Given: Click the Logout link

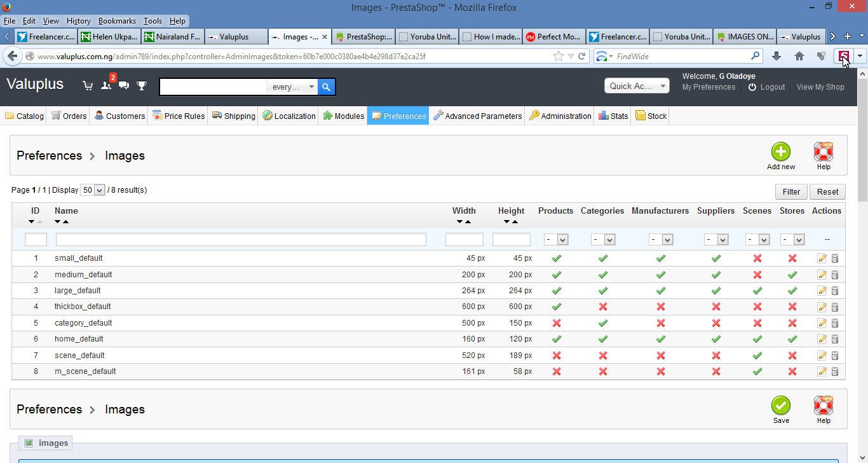Looking at the screenshot, I should click(772, 87).
